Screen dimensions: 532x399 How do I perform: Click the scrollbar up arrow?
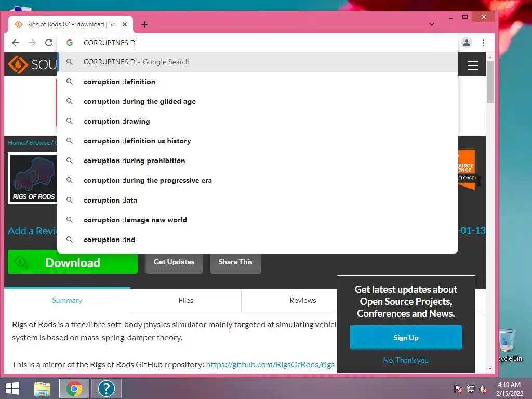point(490,57)
